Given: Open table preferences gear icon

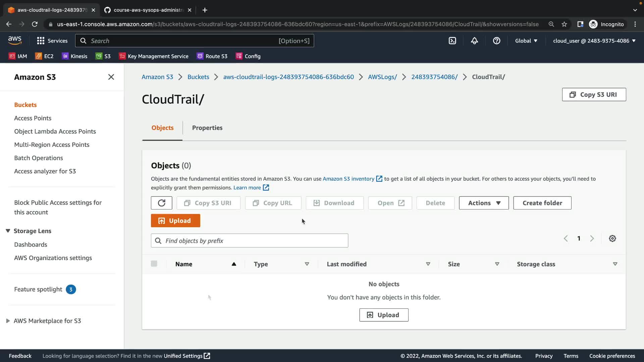Looking at the screenshot, I should pyautogui.click(x=612, y=239).
